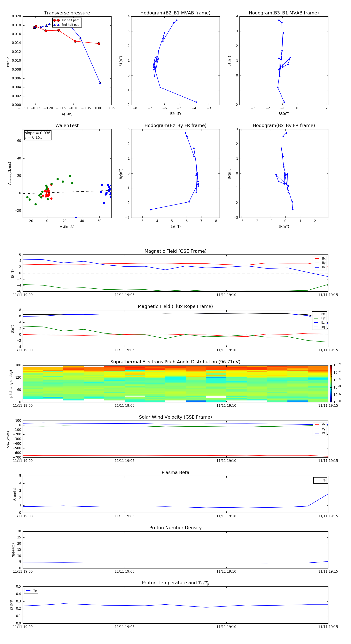Click the pitch angle colorbar scale
Viewport: 351px width, 644px height.
coord(331,384)
